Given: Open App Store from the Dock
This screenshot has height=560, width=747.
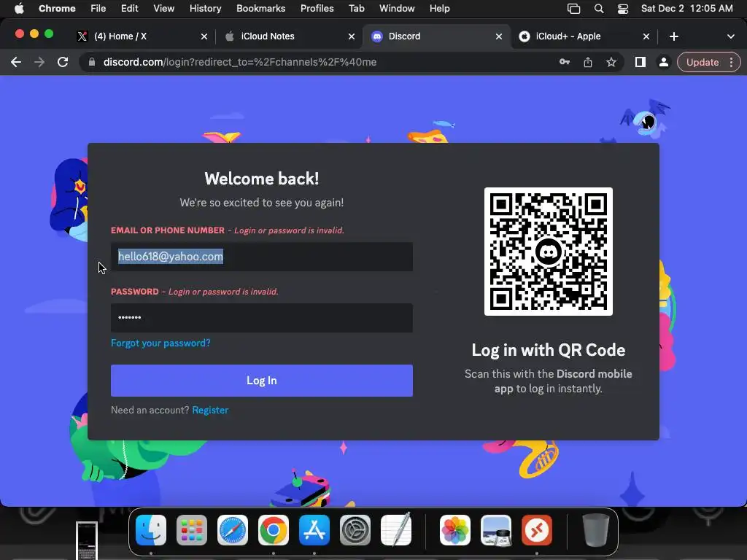Looking at the screenshot, I should [314, 530].
